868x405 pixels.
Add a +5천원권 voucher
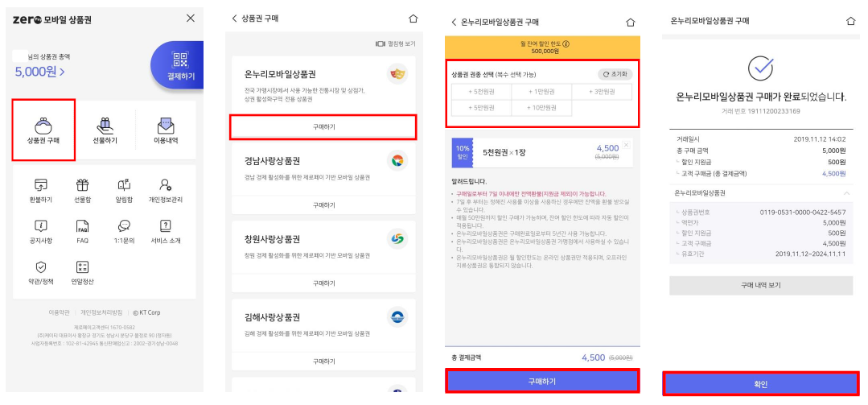[481, 92]
